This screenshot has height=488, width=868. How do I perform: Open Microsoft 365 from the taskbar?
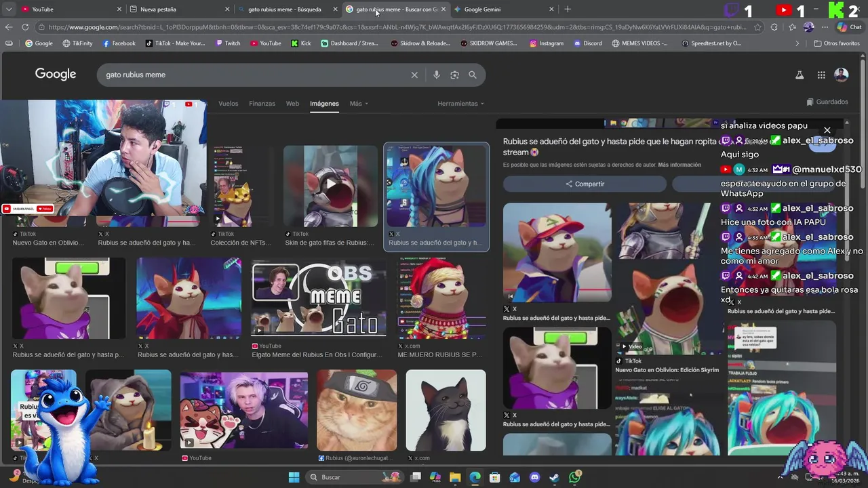(x=435, y=477)
